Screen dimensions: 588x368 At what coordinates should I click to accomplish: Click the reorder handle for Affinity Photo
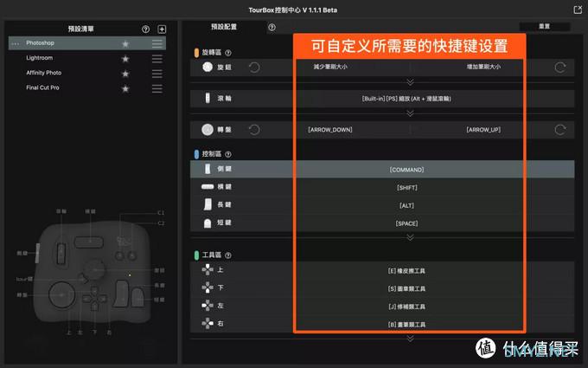point(157,74)
